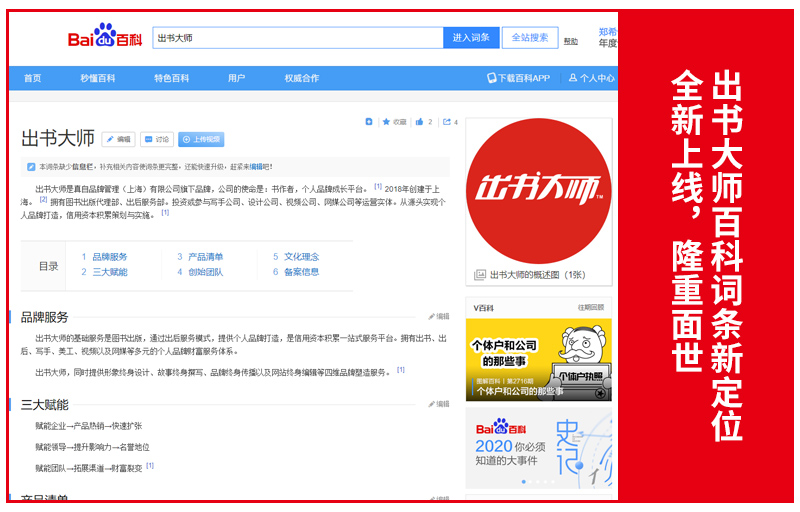Jump to 文化理念 in table of contents
This screenshot has height=512, width=800.
[301, 257]
